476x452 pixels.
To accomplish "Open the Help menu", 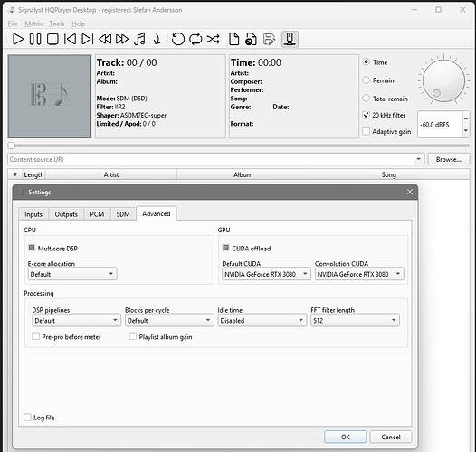I will click(x=79, y=24).
